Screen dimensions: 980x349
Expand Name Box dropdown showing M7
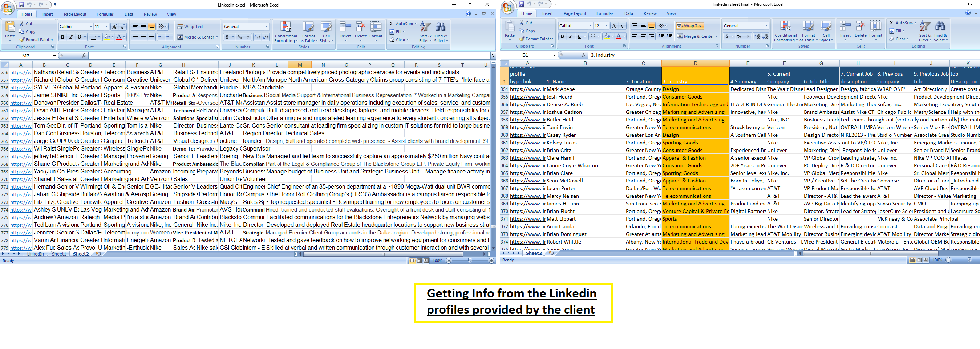click(54, 56)
